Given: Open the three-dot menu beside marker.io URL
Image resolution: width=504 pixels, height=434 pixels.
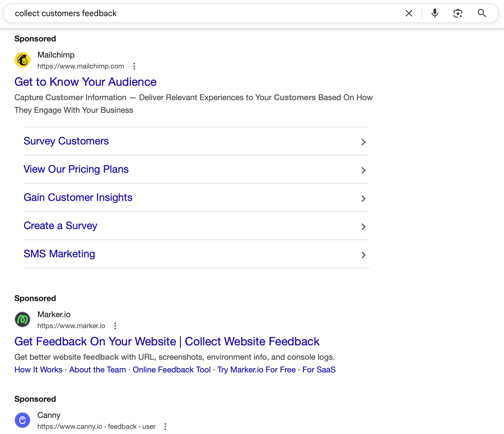Looking at the screenshot, I should tap(115, 326).
